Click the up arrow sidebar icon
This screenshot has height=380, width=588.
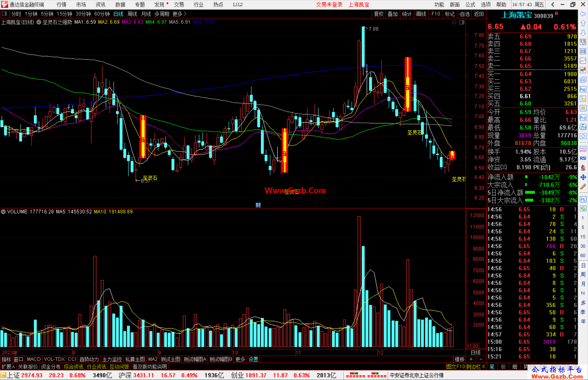[x=583, y=23]
